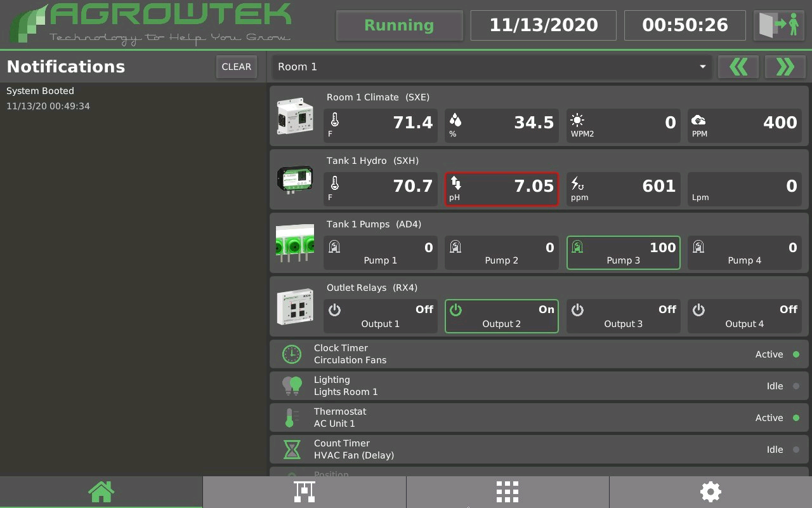Toggle Output 2 relay off
The width and height of the screenshot is (812, 508).
tap(501, 316)
